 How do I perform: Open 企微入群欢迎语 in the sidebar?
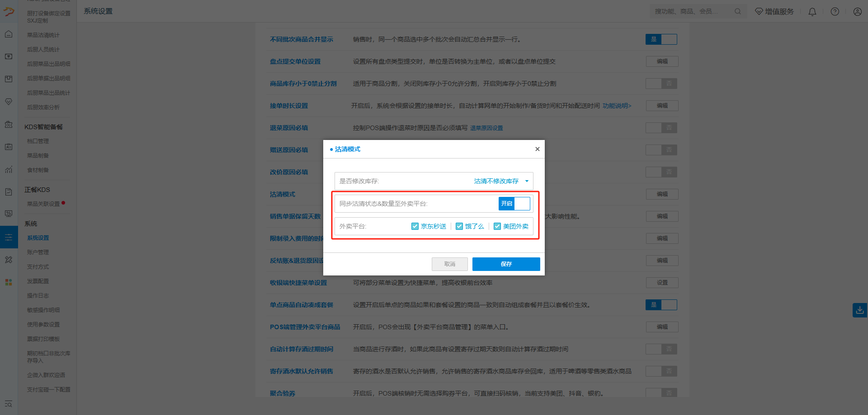[46, 375]
